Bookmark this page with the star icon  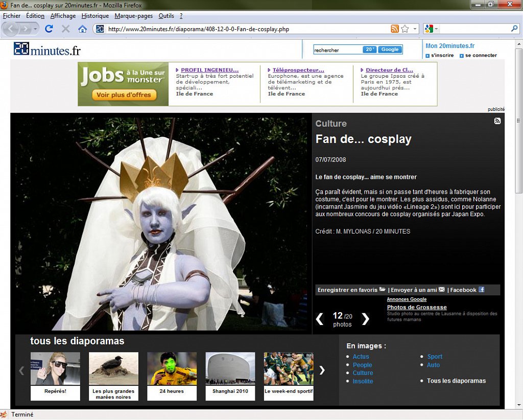click(405, 29)
